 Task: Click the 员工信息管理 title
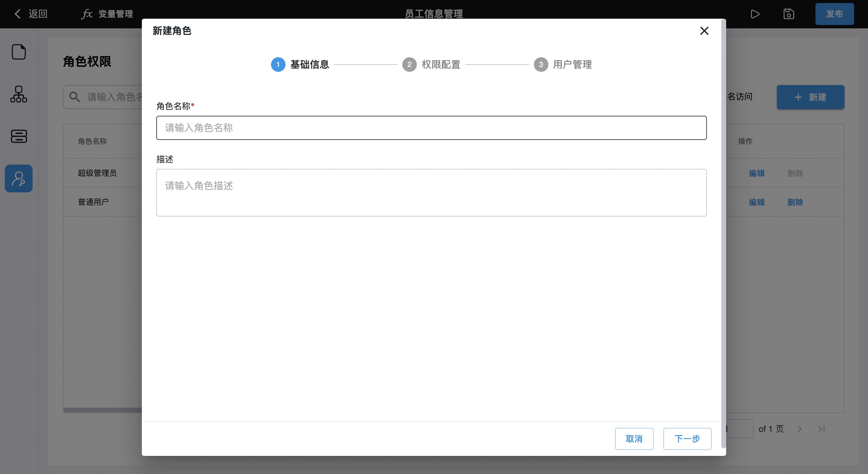coord(434,14)
